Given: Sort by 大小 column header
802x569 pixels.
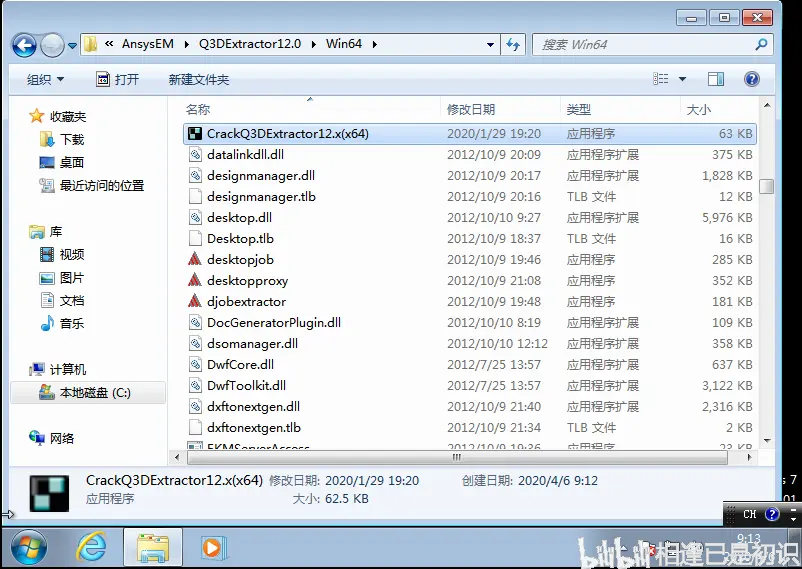Looking at the screenshot, I should click(699, 110).
